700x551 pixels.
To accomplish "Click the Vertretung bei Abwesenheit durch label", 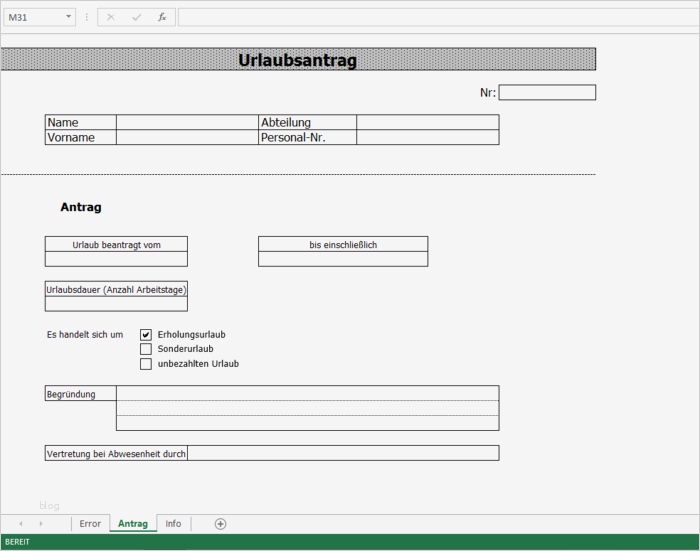I will tap(116, 454).
